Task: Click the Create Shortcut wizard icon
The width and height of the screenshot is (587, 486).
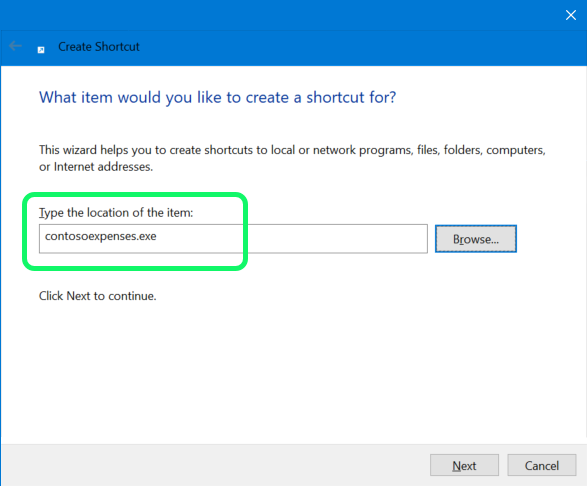Action: coord(41,50)
